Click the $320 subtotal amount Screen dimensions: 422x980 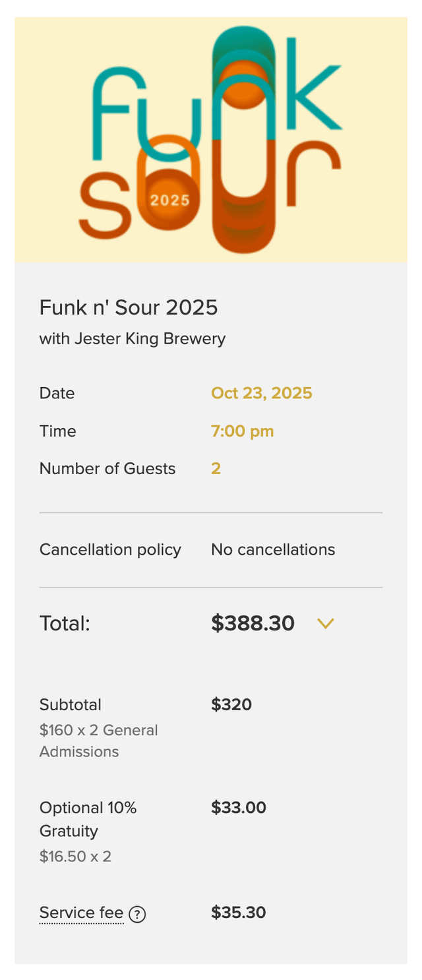point(231,704)
